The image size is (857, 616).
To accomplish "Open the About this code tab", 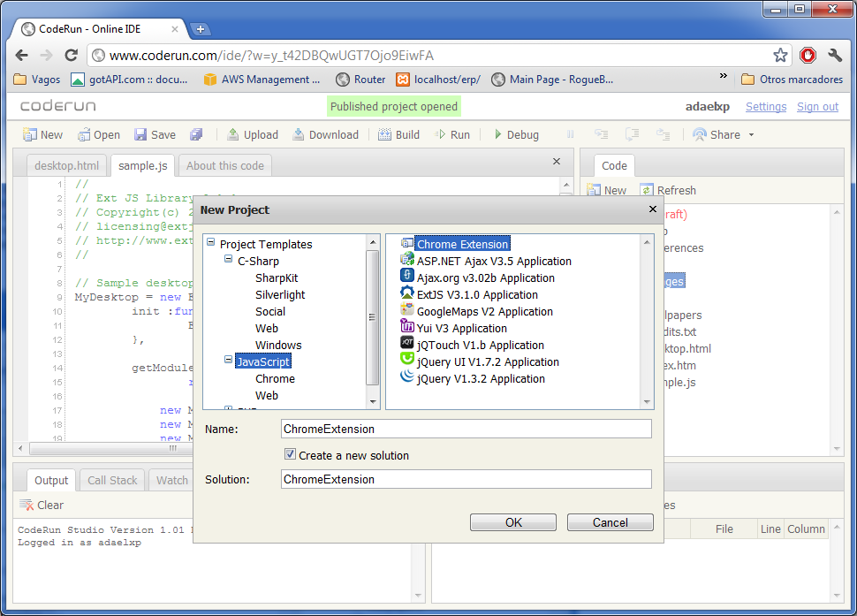I will 224,165.
